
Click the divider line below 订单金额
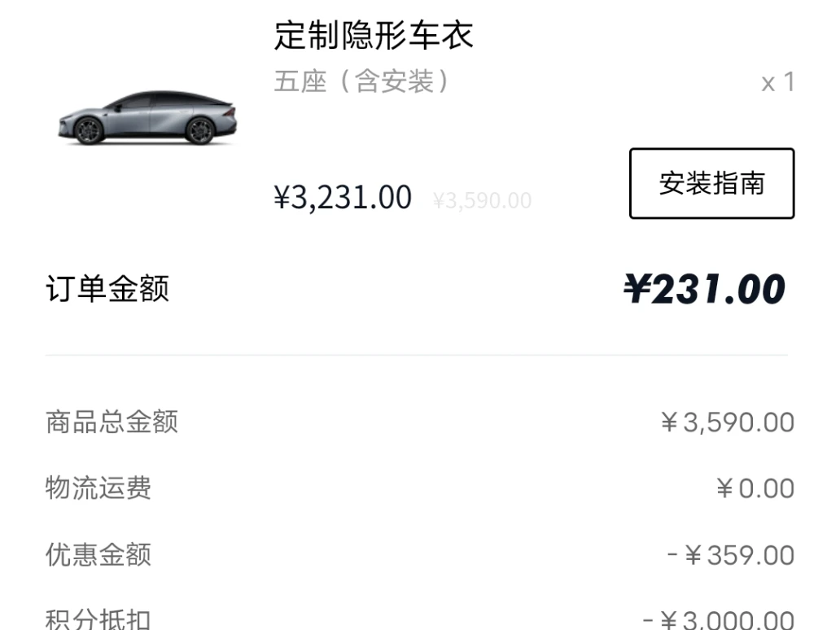click(417, 355)
